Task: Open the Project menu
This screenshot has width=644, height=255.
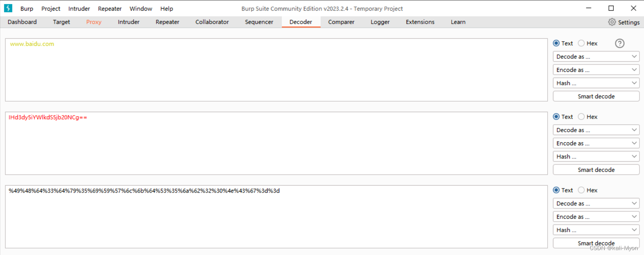Action: [51, 9]
